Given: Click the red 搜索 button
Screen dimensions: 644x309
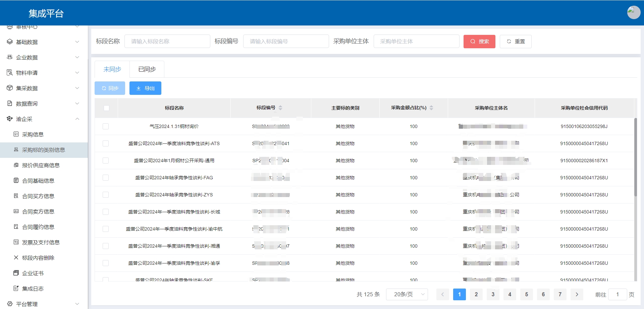Looking at the screenshot, I should (479, 42).
